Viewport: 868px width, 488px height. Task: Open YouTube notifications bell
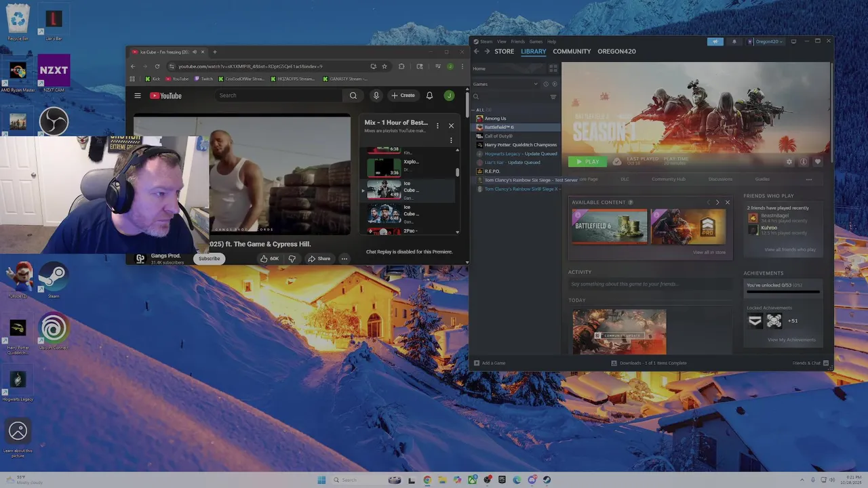[x=429, y=96]
